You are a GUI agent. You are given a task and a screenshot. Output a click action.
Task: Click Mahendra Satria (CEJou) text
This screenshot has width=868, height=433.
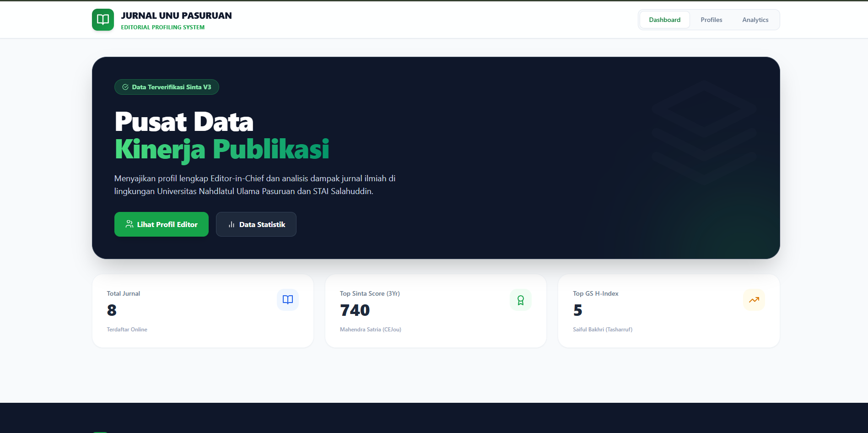point(371,330)
